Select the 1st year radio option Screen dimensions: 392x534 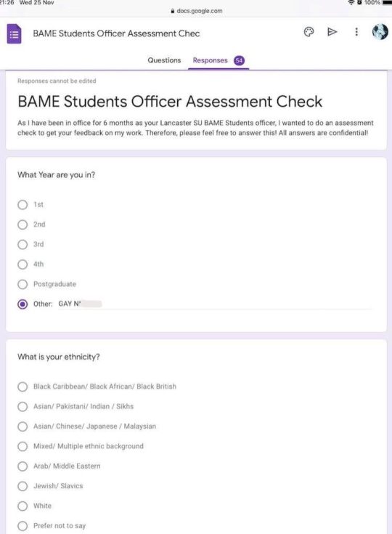click(x=23, y=205)
